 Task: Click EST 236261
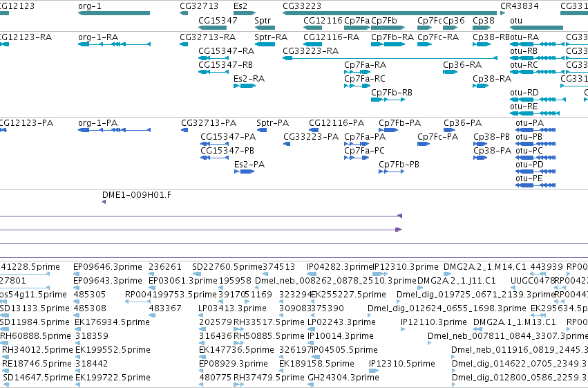[x=152, y=275]
